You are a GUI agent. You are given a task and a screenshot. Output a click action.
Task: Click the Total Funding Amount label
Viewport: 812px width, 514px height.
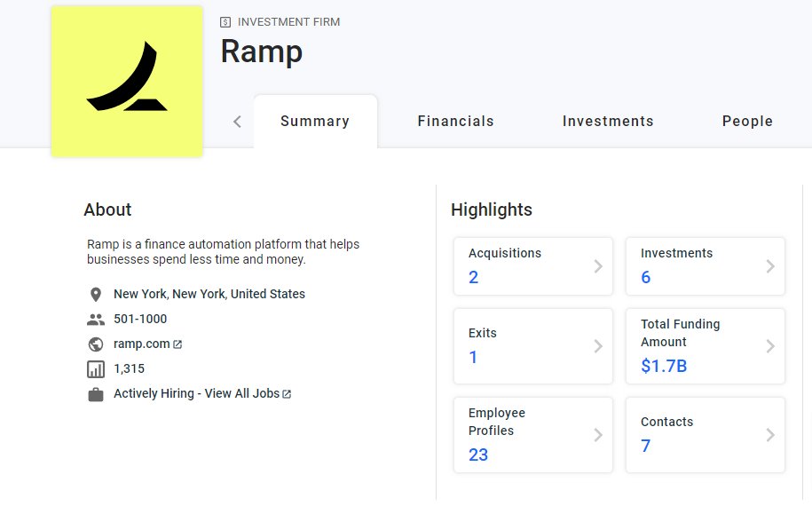pos(680,333)
